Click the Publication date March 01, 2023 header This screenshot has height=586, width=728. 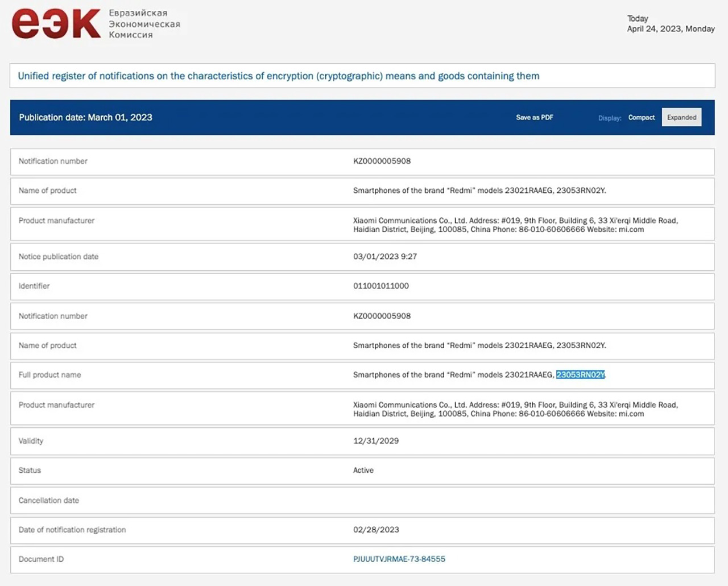click(85, 117)
